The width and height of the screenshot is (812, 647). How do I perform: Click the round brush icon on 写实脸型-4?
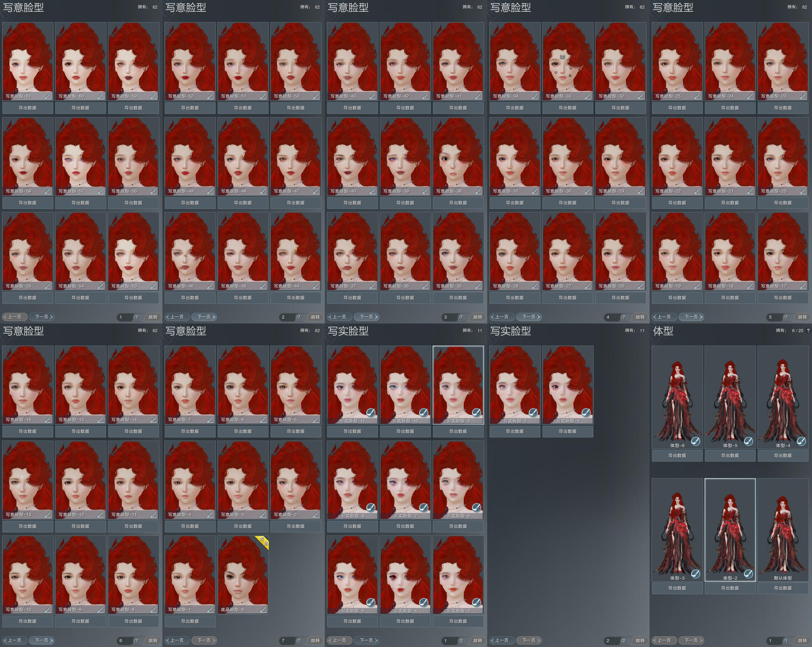[x=424, y=602]
